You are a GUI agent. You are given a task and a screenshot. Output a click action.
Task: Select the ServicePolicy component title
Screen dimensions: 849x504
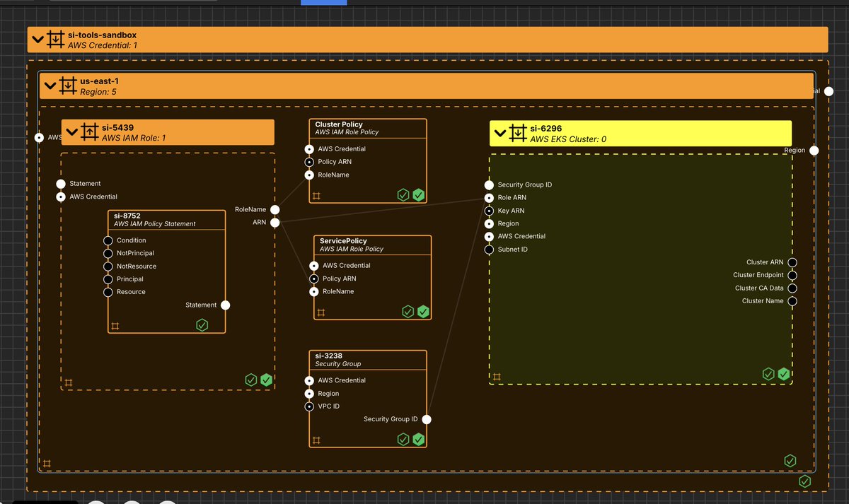(x=343, y=241)
